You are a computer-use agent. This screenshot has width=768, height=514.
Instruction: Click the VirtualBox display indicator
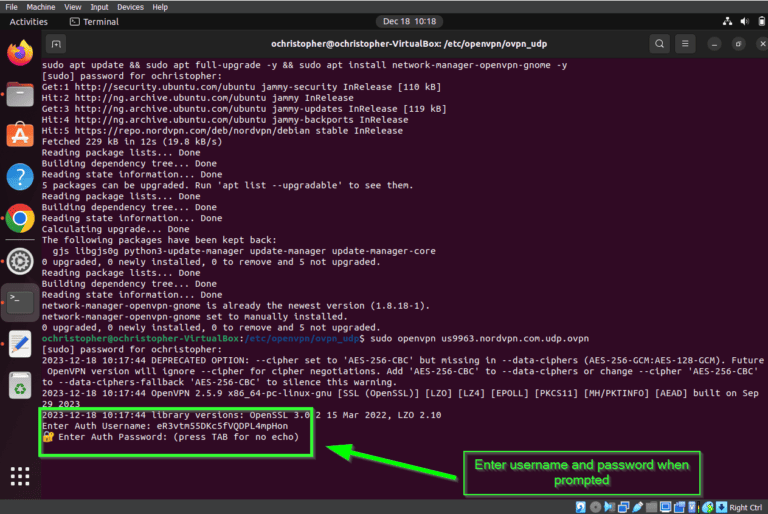[665, 507]
